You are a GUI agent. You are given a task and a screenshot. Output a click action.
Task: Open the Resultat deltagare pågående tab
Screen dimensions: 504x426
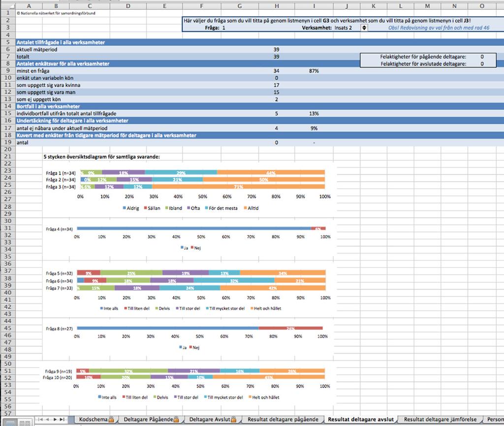point(283,419)
